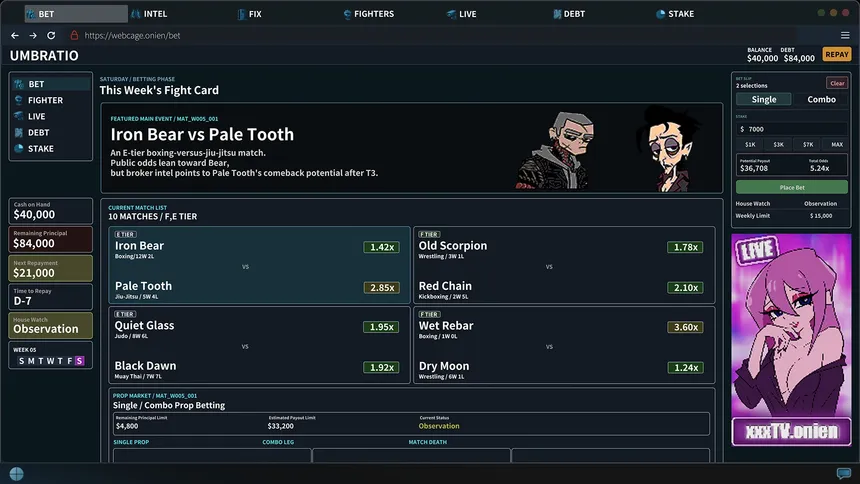Click the House Watch Observation card
Screen dimensions: 860x484
coord(50,325)
